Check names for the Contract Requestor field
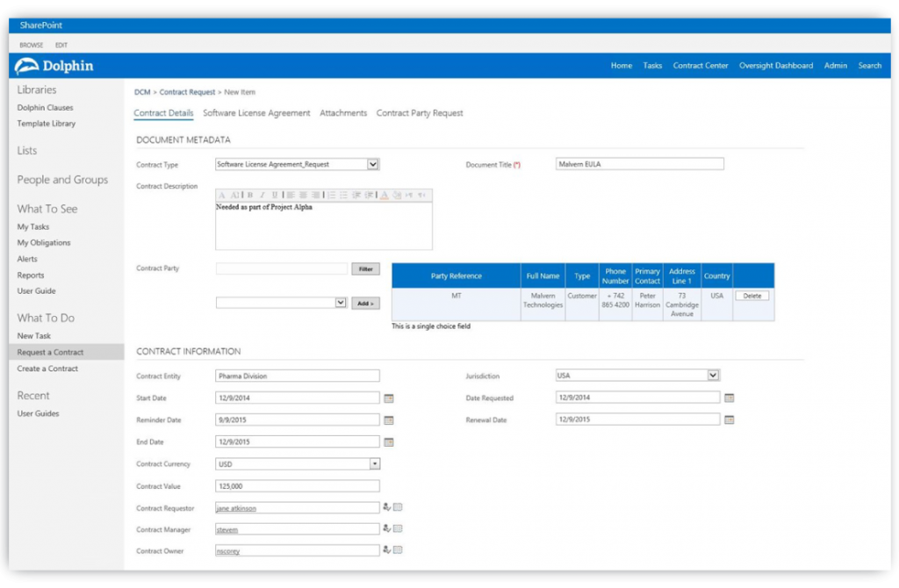 click(386, 506)
